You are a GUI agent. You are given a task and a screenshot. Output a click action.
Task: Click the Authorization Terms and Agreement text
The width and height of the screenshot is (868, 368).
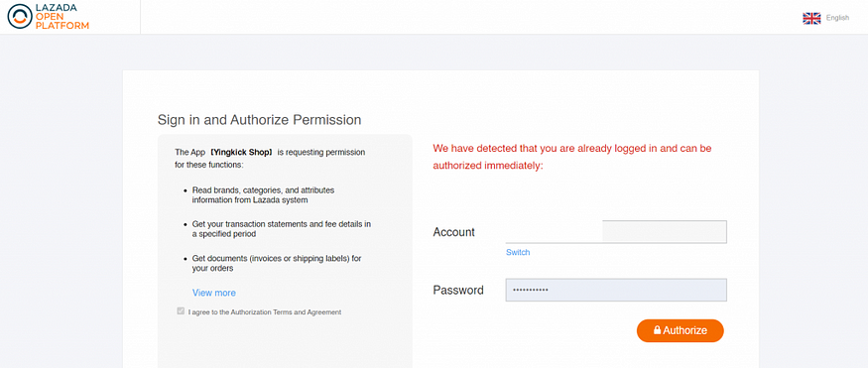pos(265,312)
